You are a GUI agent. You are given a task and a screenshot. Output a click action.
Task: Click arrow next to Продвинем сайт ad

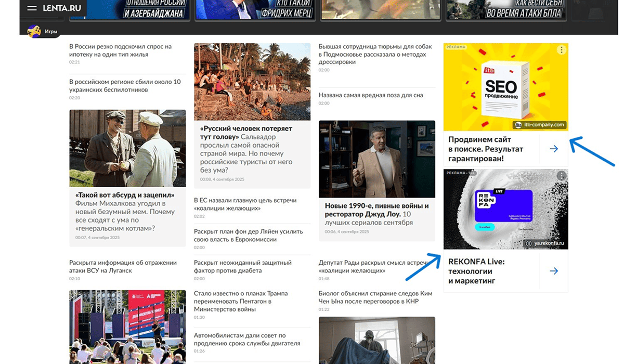tap(554, 149)
